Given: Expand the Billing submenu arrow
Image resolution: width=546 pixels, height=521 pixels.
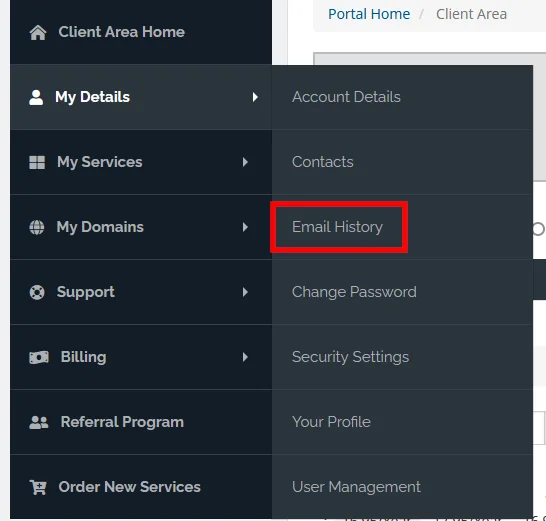Looking at the screenshot, I should point(245,357).
